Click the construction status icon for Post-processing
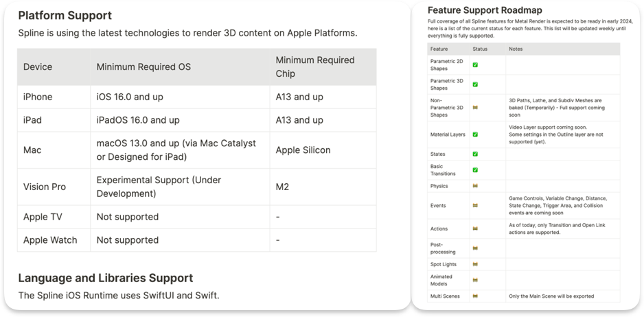 pos(475,248)
